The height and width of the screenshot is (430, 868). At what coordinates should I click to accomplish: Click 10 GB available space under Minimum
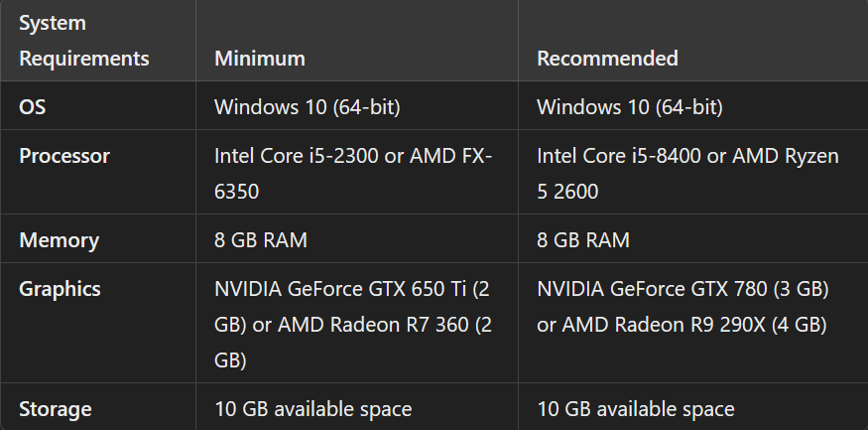click(312, 408)
